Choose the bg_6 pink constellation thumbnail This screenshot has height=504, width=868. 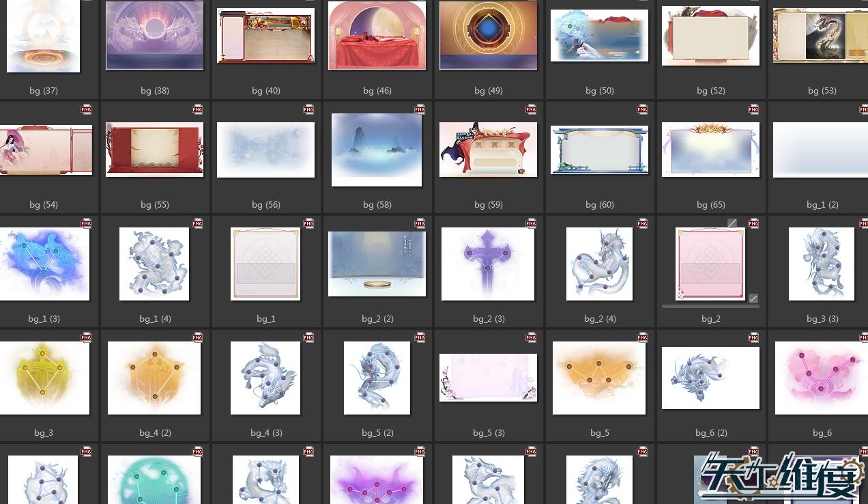point(822,378)
